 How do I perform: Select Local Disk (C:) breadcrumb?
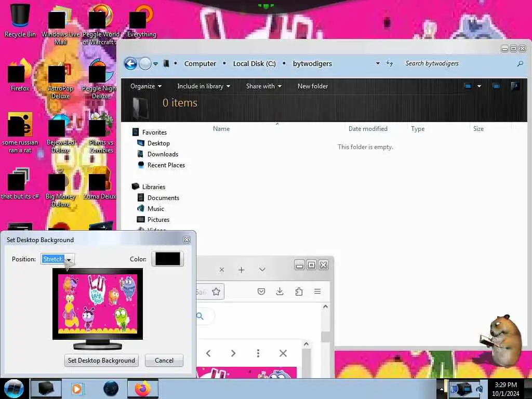click(x=254, y=63)
